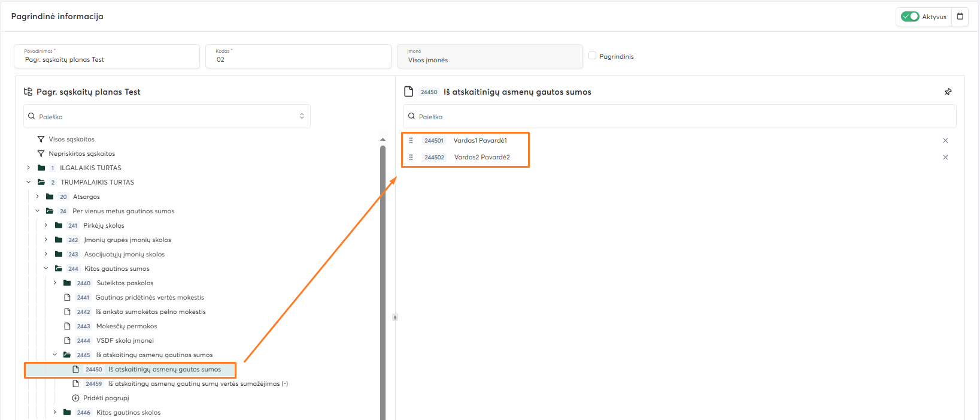Select account 2444 VSDF skola įmonei
This screenshot has height=420, width=980.
pyautogui.click(x=125, y=340)
